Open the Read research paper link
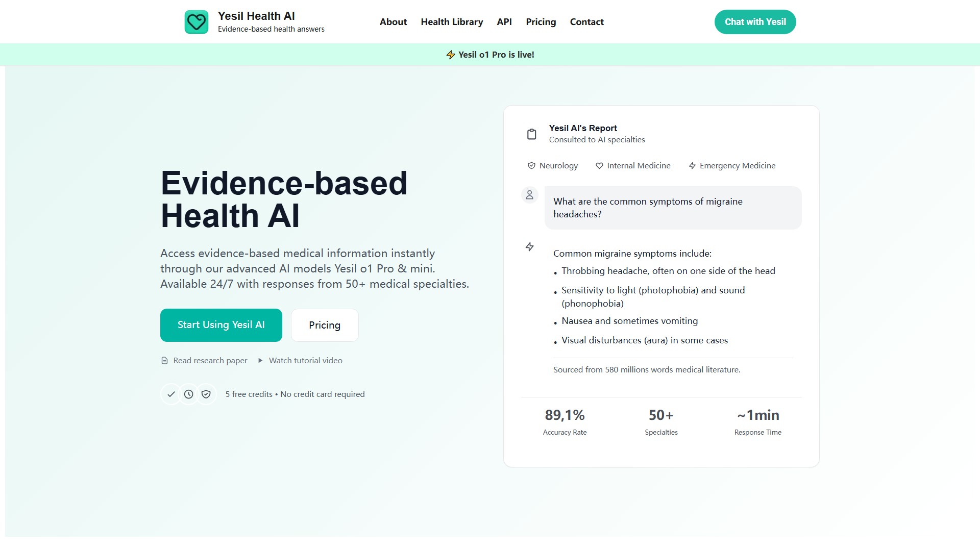This screenshot has height=551, width=980. tap(210, 361)
